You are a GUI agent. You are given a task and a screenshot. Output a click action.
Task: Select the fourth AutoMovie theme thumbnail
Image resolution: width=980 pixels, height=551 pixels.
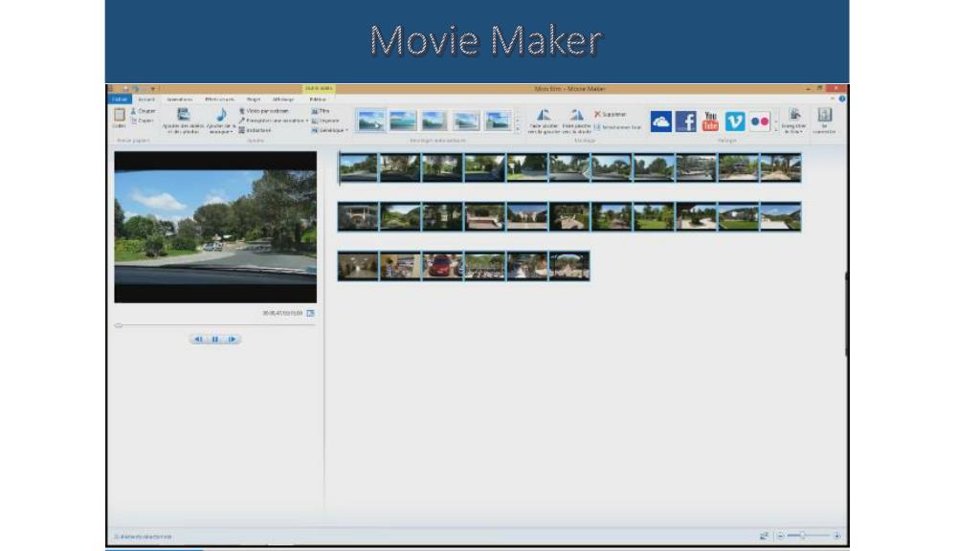pos(466,121)
